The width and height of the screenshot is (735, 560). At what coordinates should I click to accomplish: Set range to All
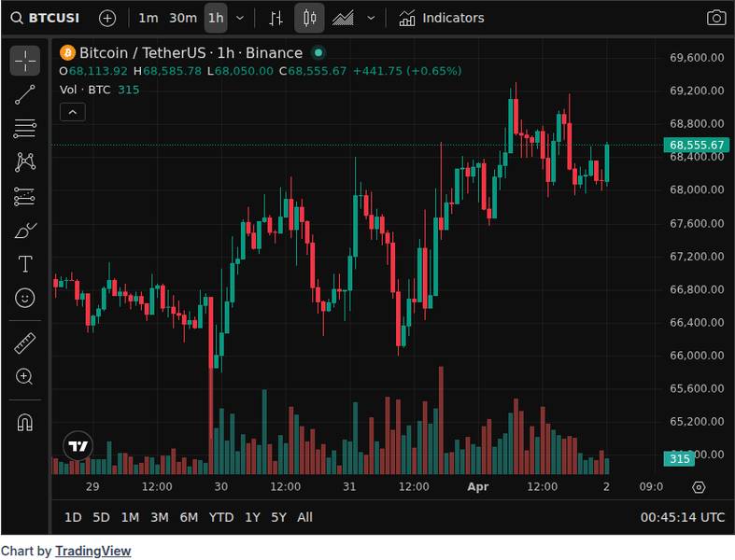point(304,517)
